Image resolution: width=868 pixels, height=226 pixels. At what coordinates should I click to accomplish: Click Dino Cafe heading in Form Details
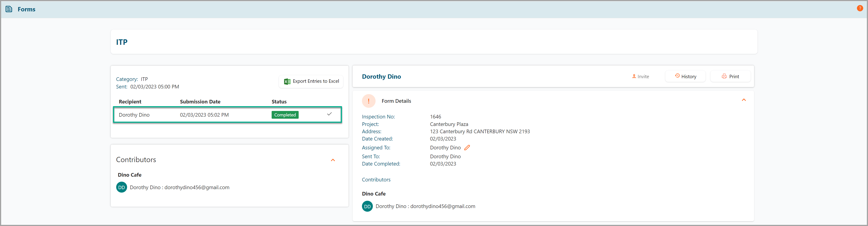(374, 194)
